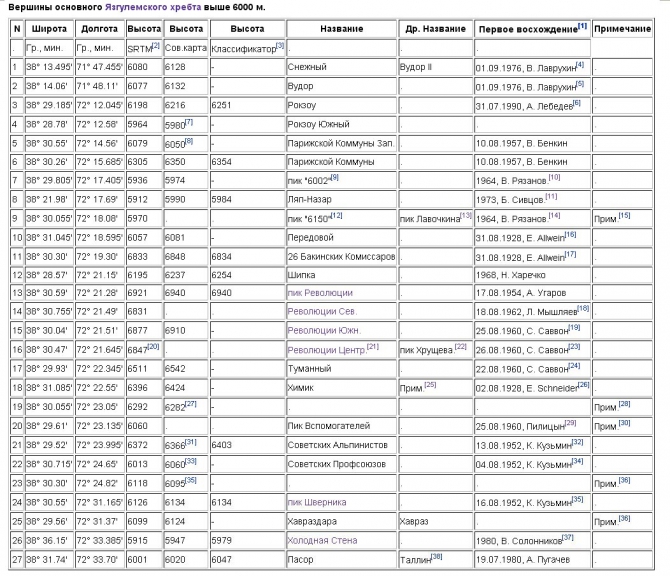670x576 pixels.
Task: Follow the Революции Южн. link
Action: 322,329
